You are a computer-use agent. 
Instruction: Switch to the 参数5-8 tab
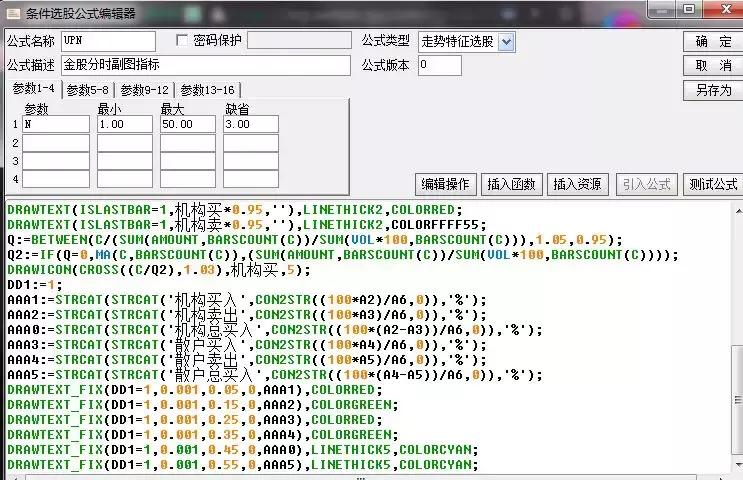[88, 90]
